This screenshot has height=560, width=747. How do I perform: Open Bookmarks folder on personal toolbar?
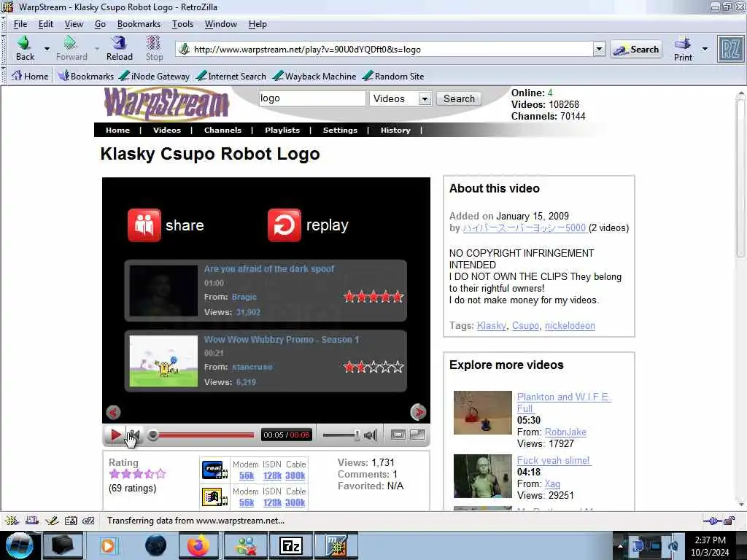tap(86, 76)
